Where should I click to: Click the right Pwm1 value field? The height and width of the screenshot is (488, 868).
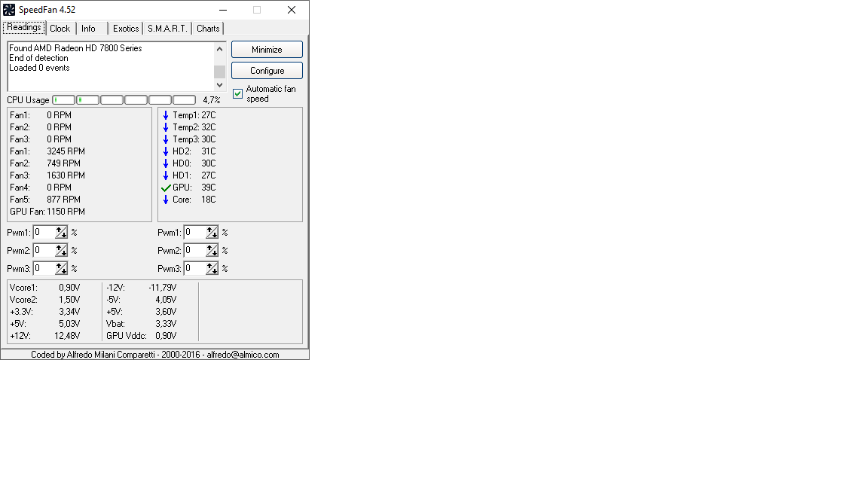click(194, 233)
